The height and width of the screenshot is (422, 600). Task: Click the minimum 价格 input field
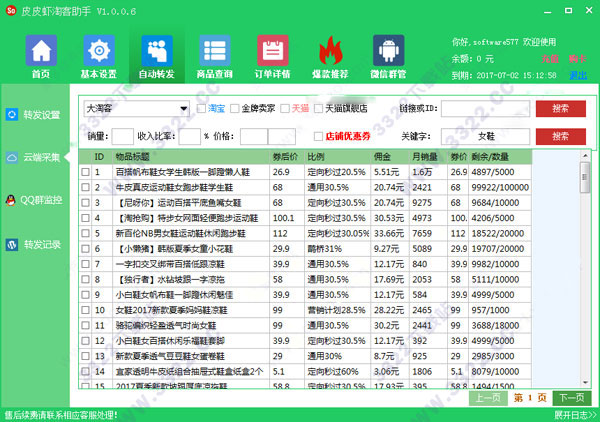(x=254, y=136)
